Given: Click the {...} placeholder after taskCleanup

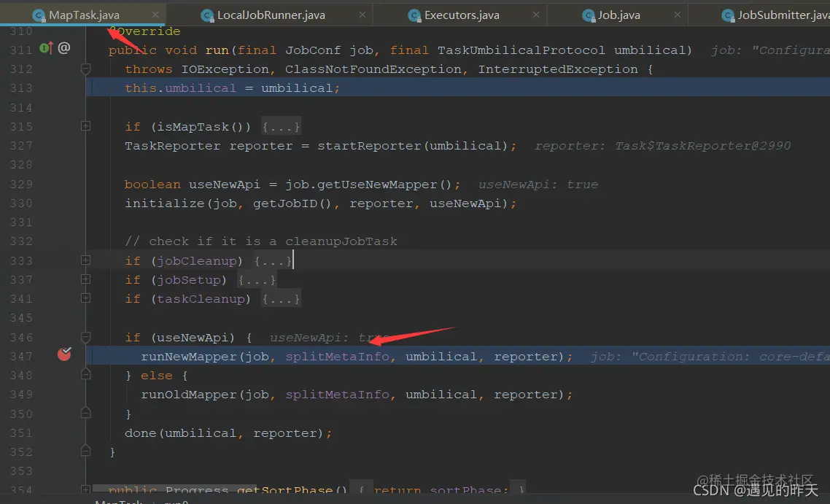Looking at the screenshot, I should click(x=281, y=298).
